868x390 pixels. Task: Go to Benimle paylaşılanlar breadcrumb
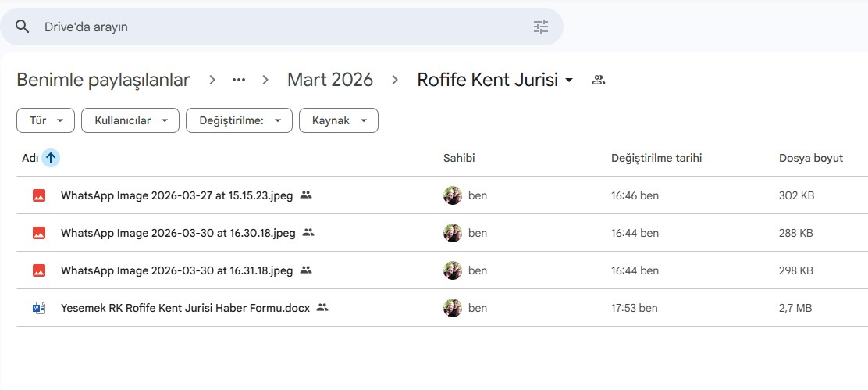click(x=103, y=80)
